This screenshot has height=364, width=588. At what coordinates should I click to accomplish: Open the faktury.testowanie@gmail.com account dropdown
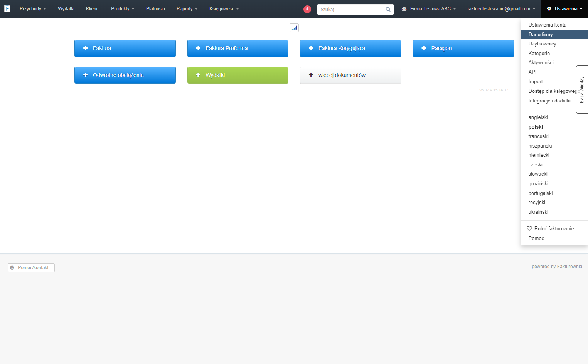click(x=501, y=9)
